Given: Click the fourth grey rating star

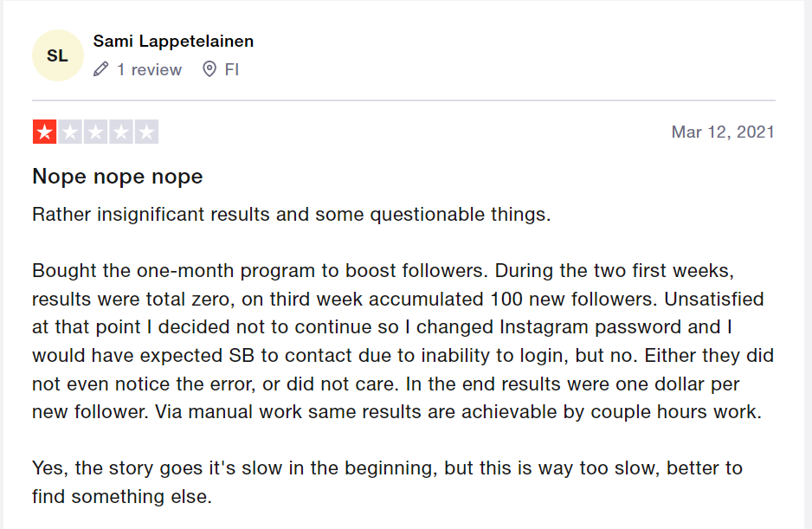Looking at the screenshot, I should (120, 132).
